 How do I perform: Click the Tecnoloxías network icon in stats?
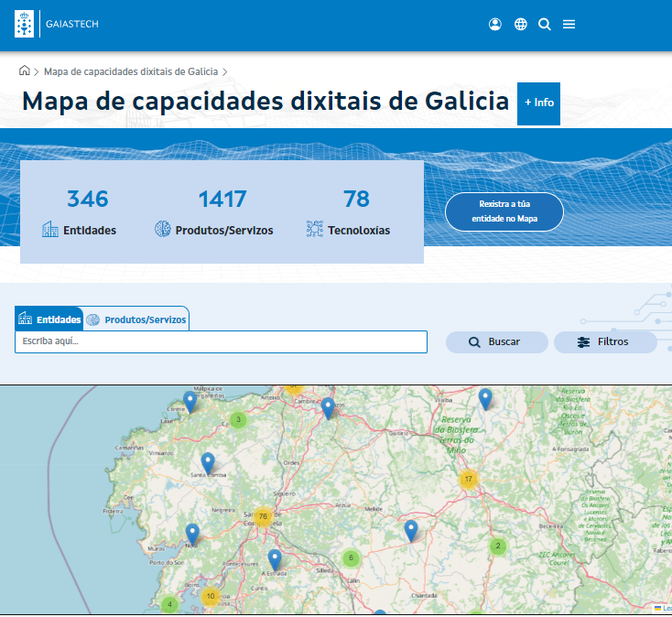pyautogui.click(x=315, y=229)
